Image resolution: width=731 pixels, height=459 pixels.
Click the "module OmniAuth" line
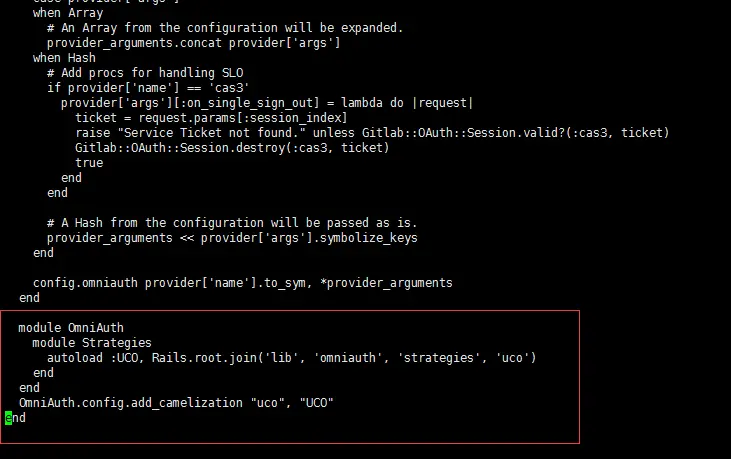point(70,328)
